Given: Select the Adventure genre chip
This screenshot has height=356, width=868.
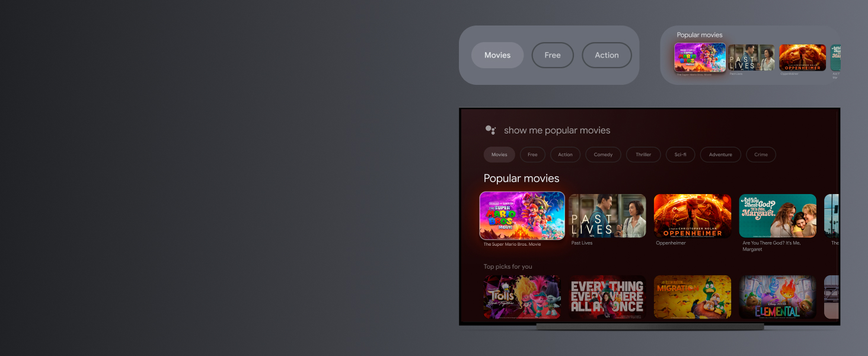Looking at the screenshot, I should point(720,155).
